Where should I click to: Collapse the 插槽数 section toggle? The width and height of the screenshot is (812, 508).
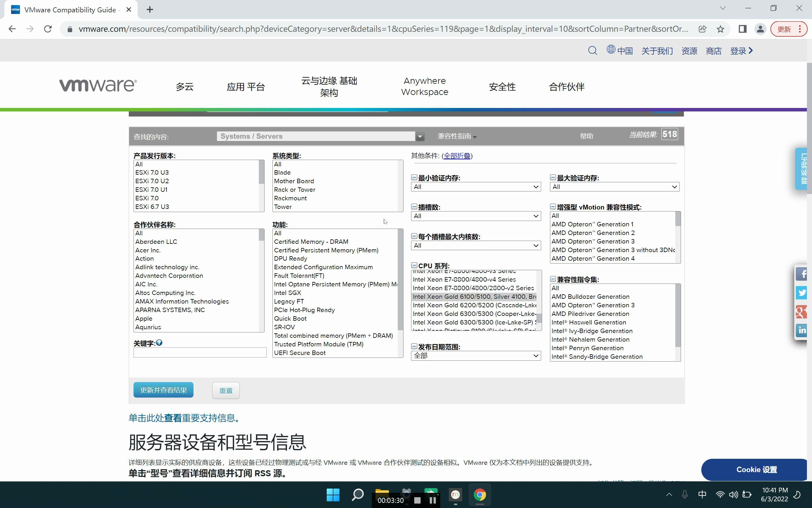(x=414, y=207)
